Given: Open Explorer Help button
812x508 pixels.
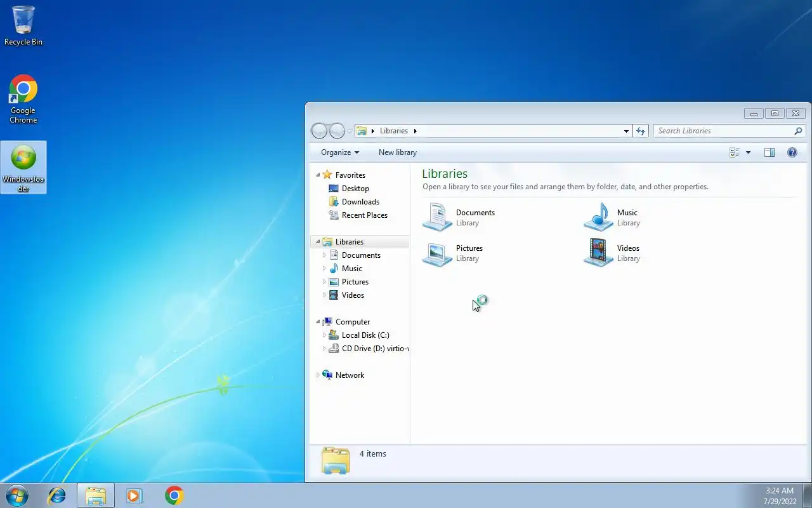Looking at the screenshot, I should [792, 152].
